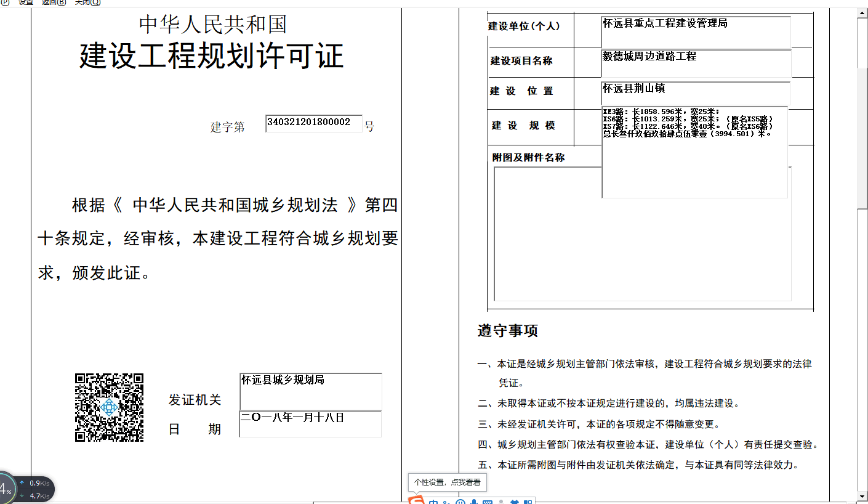The height and width of the screenshot is (504, 868).
Task: Click the 关闭(Q) menu item
Action: pyautogui.click(x=87, y=2)
